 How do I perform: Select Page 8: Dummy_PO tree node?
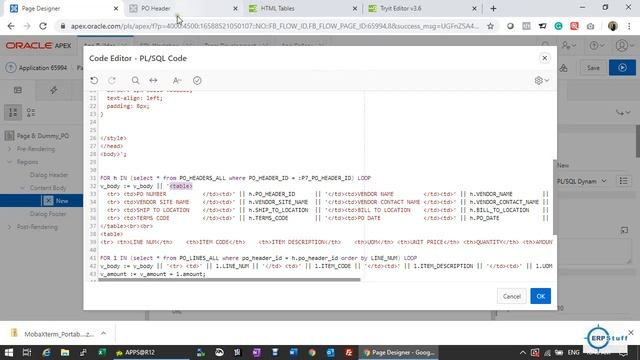pos(42,136)
